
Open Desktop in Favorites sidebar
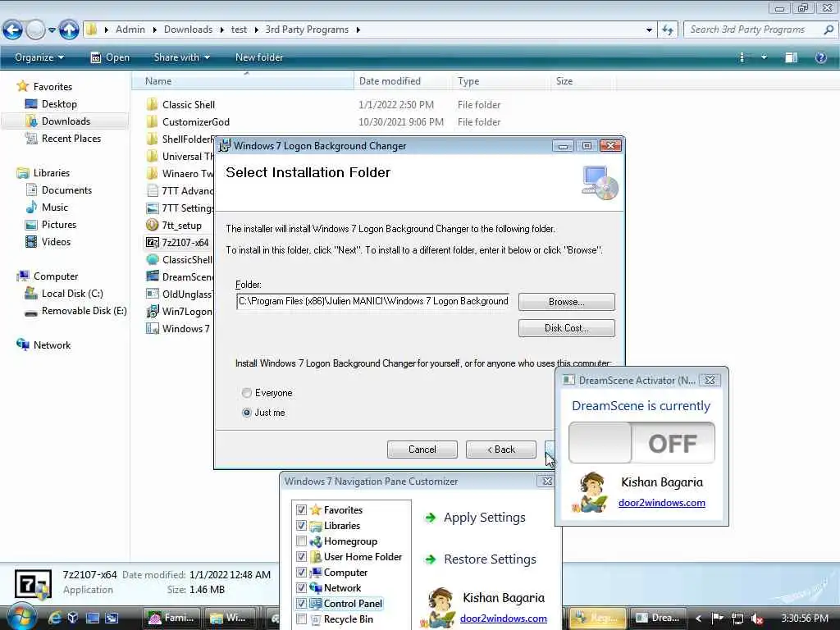(59, 104)
